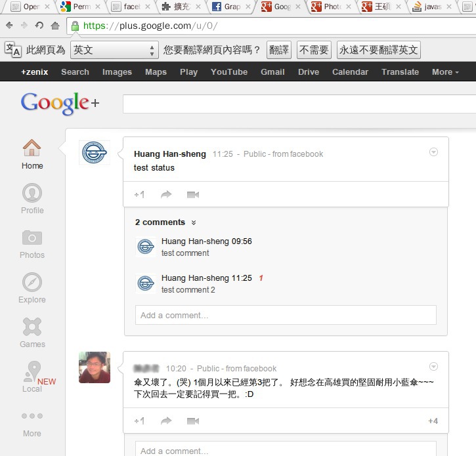Open Profile in the sidebar
Viewport: 476px width, 456px height.
click(x=32, y=199)
